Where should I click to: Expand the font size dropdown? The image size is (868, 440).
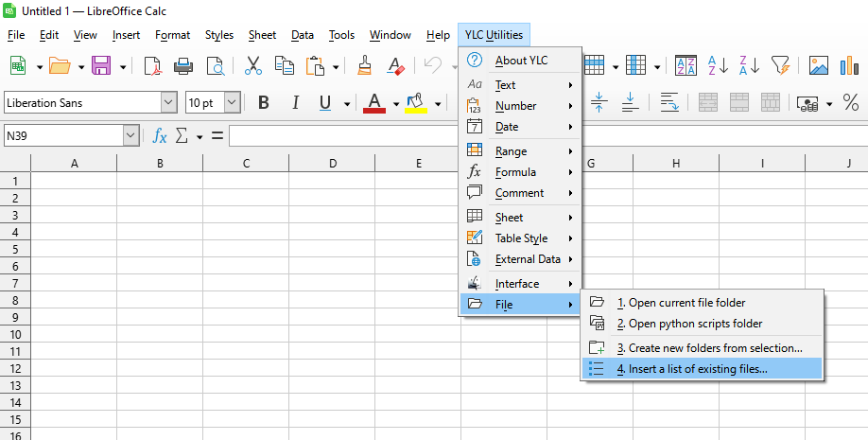232,102
